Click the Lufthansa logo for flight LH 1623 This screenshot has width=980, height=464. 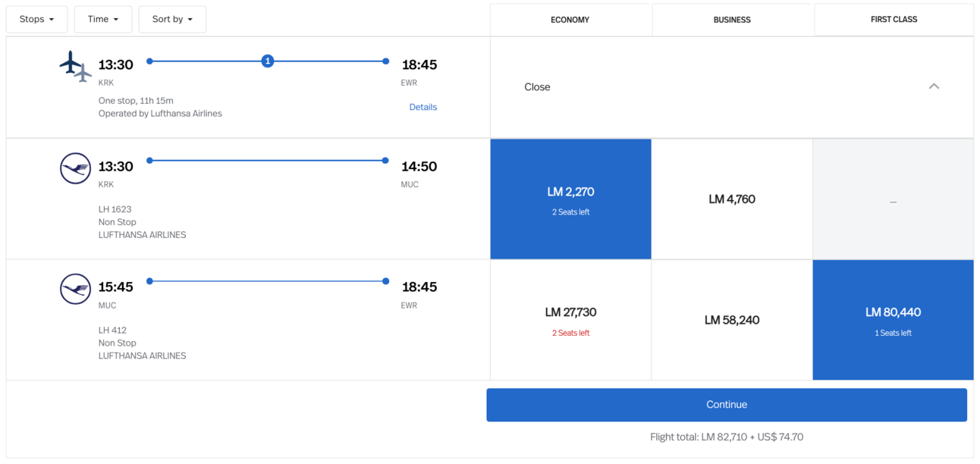pos(75,168)
